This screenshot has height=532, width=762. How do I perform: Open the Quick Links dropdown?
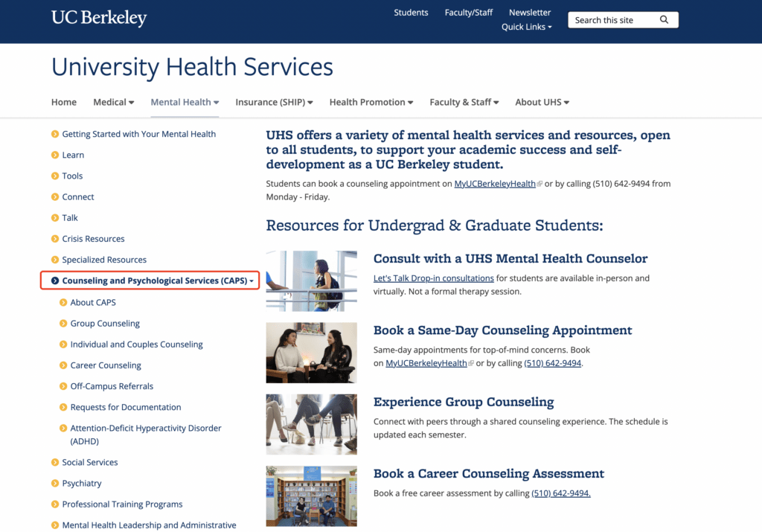(x=526, y=27)
